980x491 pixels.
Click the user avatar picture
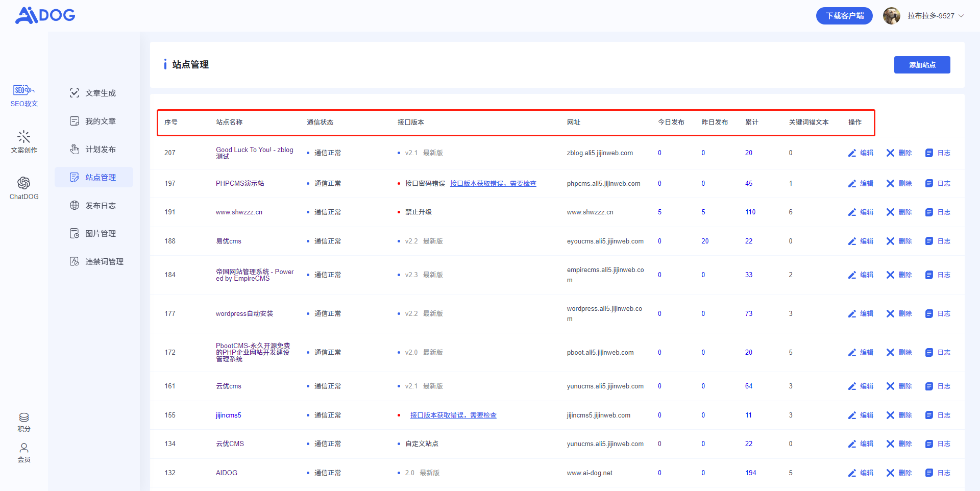click(x=892, y=16)
